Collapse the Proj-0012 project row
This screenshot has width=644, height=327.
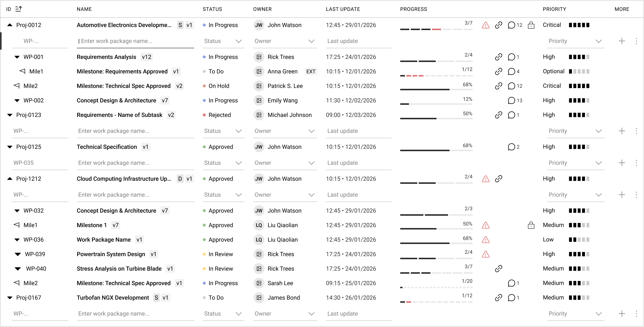10,25
